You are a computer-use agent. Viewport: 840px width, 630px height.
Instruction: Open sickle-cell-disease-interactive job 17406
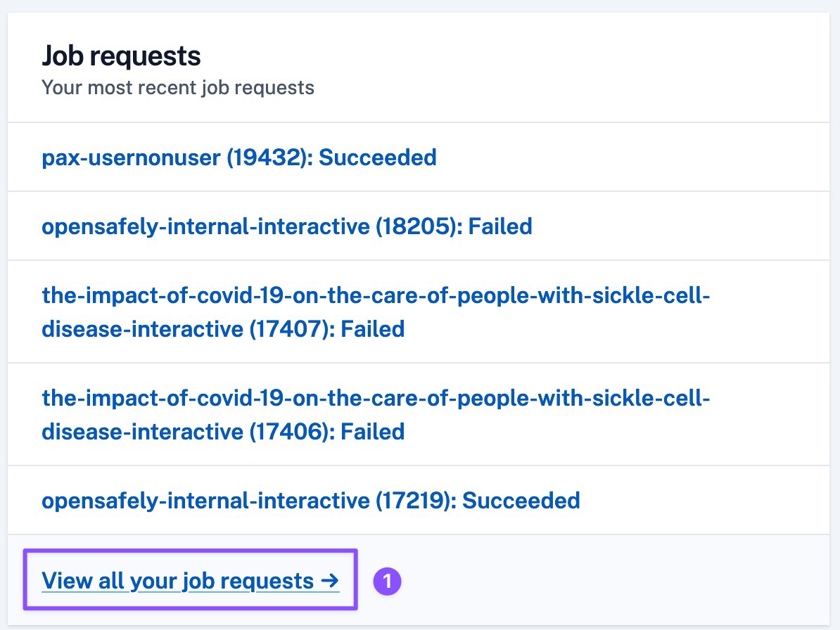click(x=376, y=399)
